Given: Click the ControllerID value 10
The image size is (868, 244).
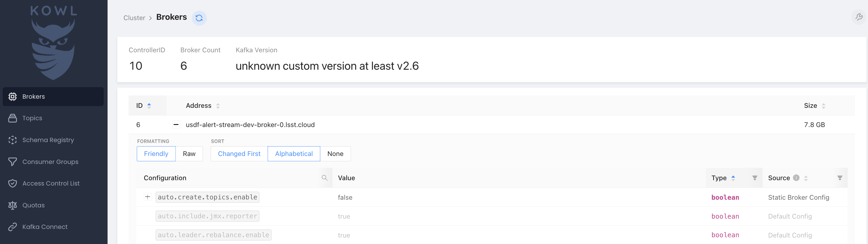Looking at the screenshot, I should tap(136, 66).
